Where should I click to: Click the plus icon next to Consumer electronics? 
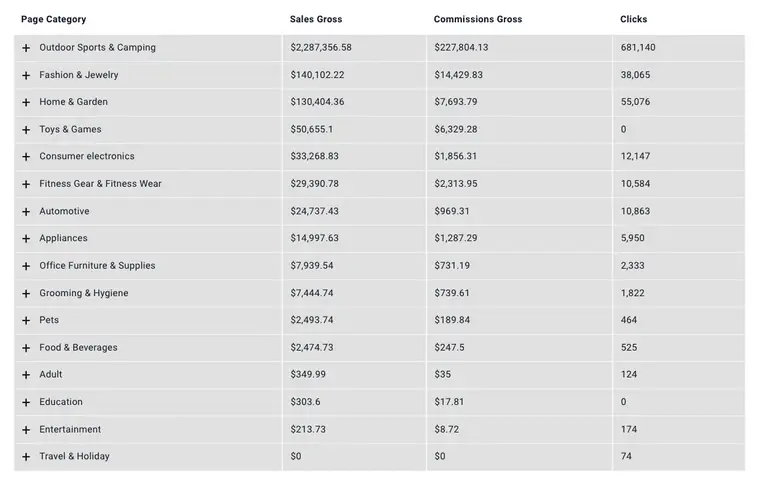coord(26,157)
